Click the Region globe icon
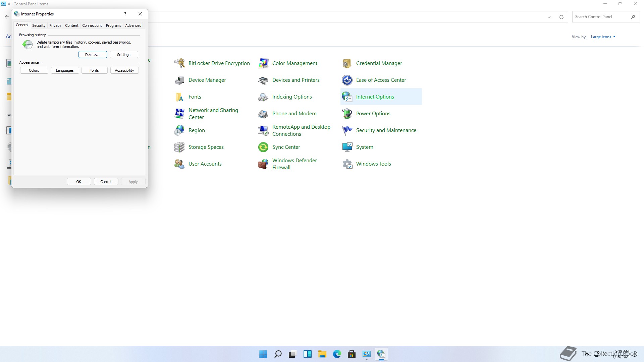This screenshot has width=644, height=362. (179, 130)
